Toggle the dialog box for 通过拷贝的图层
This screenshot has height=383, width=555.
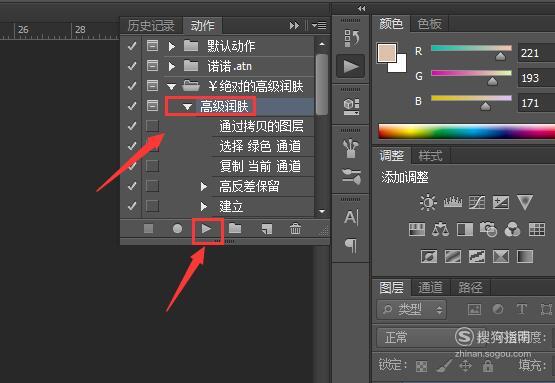click(x=153, y=125)
